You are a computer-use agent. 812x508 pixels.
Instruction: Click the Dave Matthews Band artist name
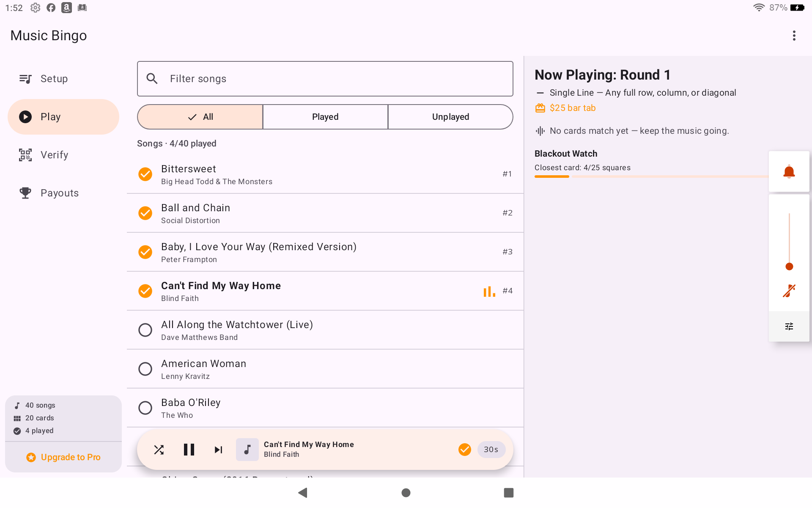[x=199, y=337]
